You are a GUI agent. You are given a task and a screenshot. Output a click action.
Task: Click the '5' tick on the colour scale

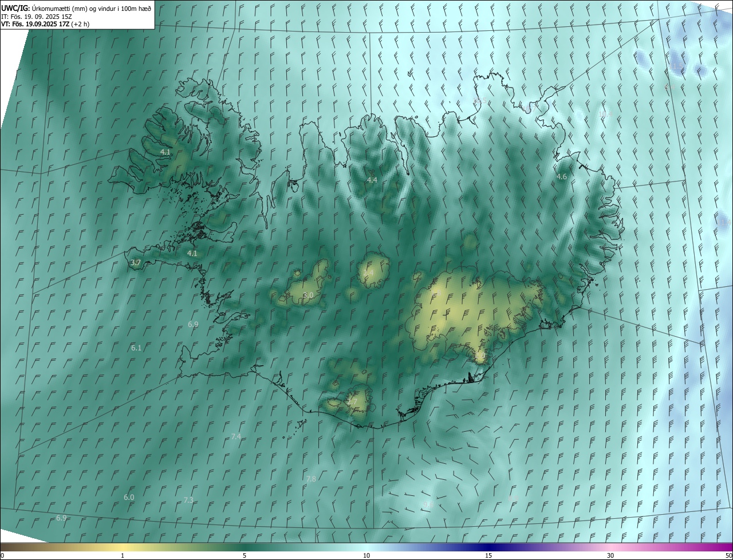click(245, 555)
